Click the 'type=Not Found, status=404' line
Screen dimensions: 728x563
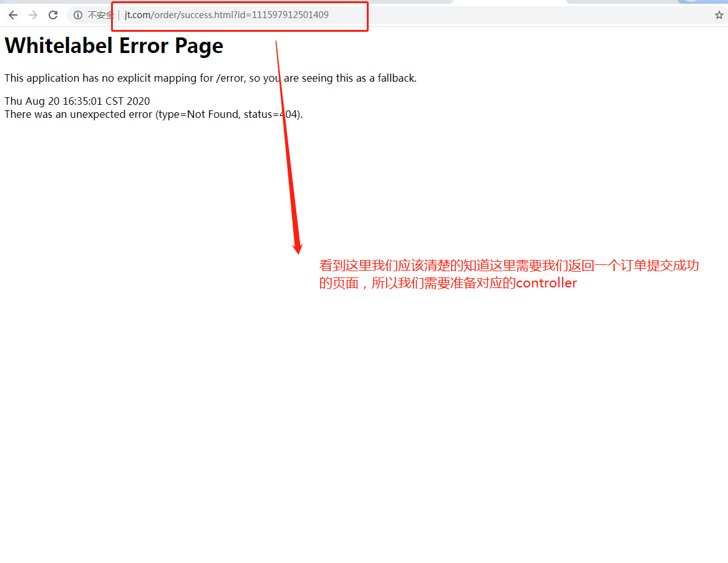coord(153,114)
